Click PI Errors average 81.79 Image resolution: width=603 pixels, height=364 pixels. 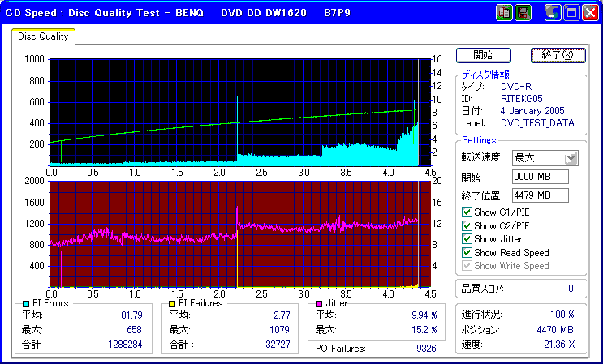point(131,315)
